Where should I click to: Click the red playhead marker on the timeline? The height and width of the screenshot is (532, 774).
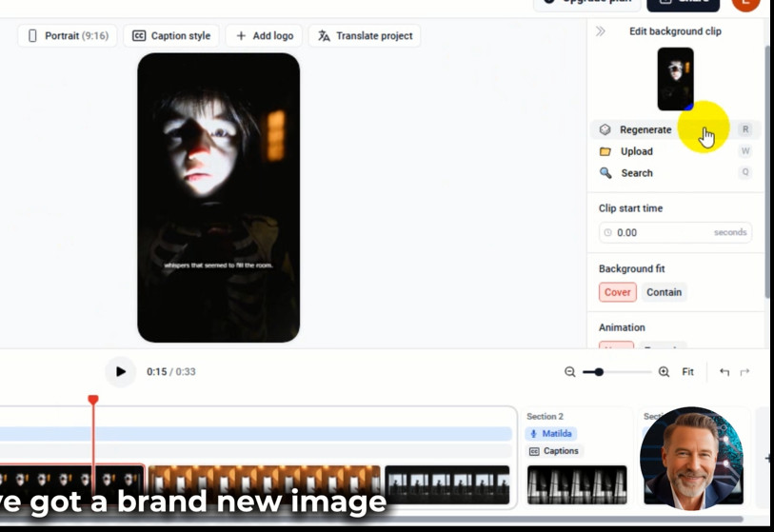93,400
